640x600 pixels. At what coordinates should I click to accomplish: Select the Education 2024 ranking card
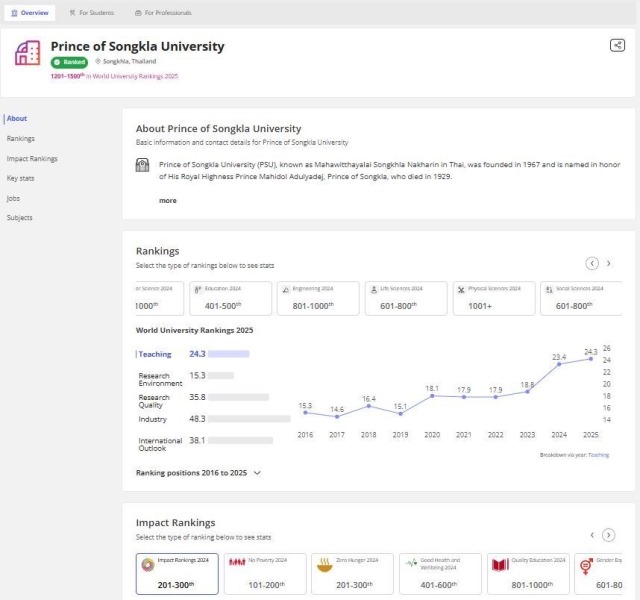(x=230, y=298)
